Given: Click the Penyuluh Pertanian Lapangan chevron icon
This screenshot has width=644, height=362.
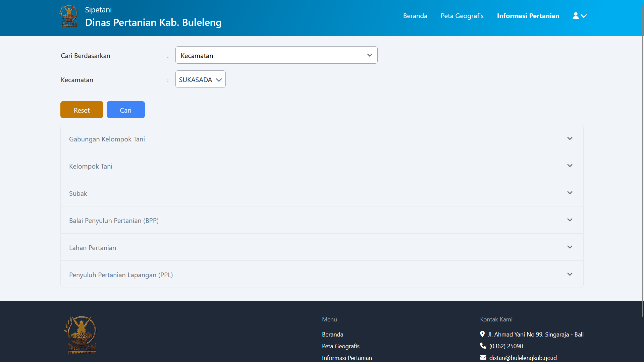Looking at the screenshot, I should (x=570, y=274).
